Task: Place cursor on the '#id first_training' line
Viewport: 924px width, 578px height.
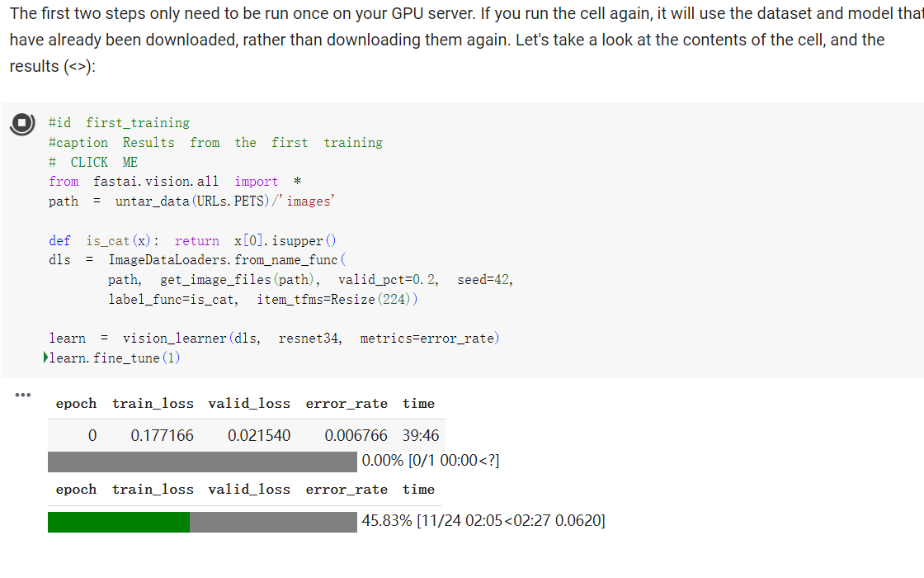Action: 119,122
